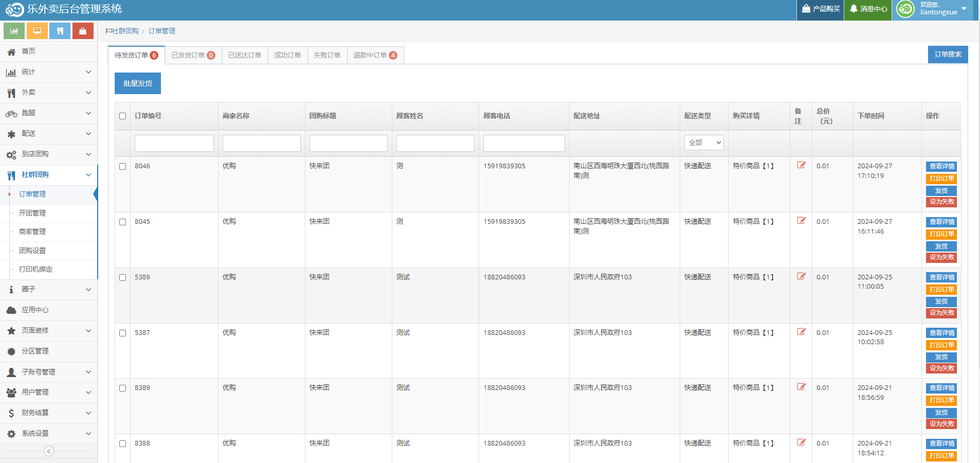Open the green statistics chart shortcut icon
Image resolution: width=980 pixels, height=463 pixels.
click(14, 31)
